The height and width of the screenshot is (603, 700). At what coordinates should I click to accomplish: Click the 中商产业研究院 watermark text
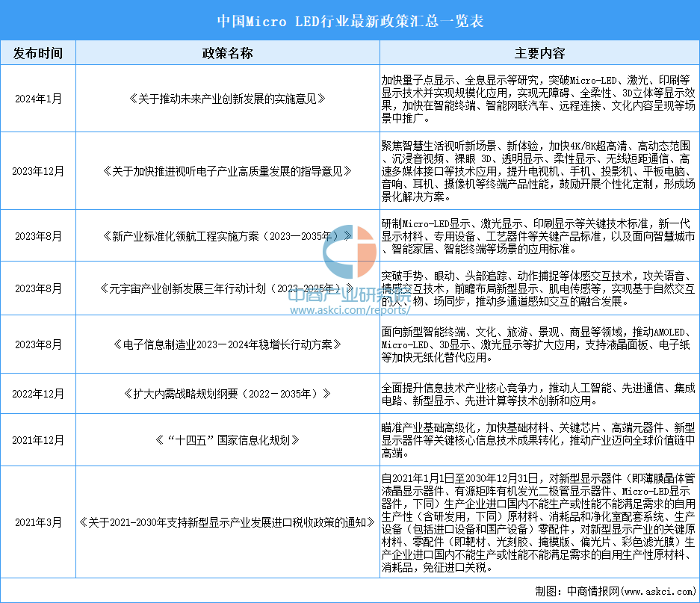click(x=350, y=295)
